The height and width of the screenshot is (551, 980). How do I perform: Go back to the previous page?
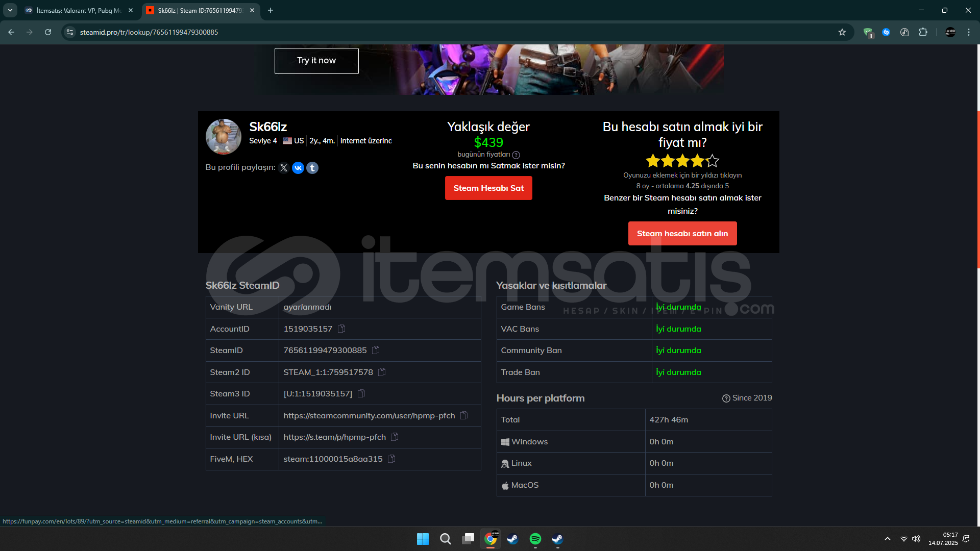point(11,32)
